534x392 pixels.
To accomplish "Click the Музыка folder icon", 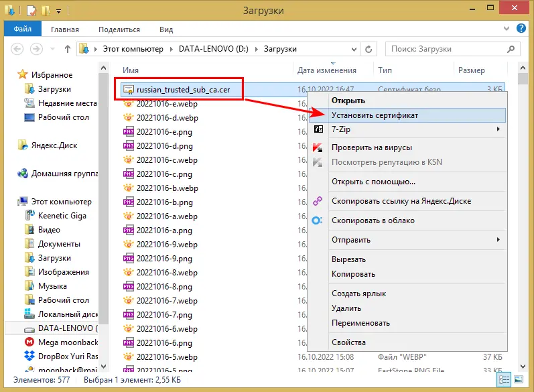I will click(x=29, y=285).
